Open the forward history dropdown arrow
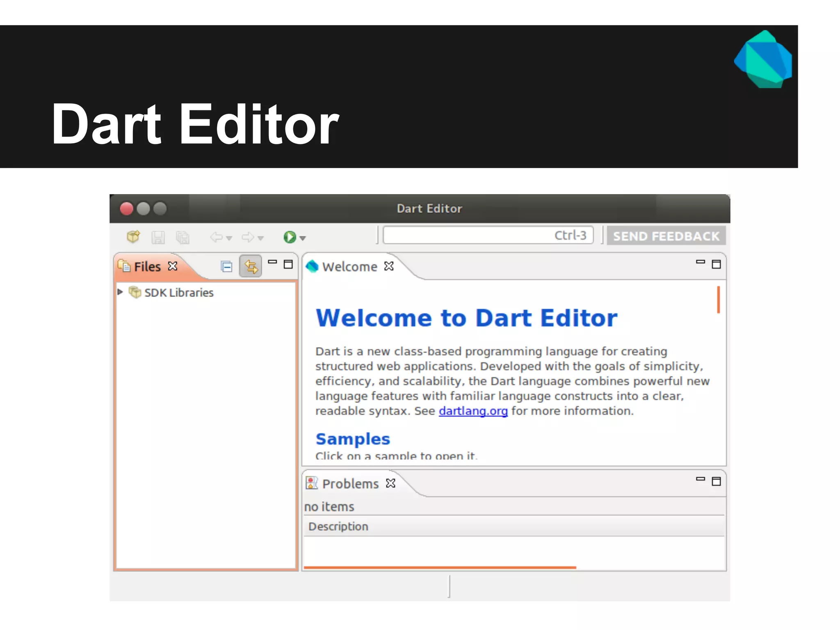Screen dimensions: 840x630 point(260,238)
